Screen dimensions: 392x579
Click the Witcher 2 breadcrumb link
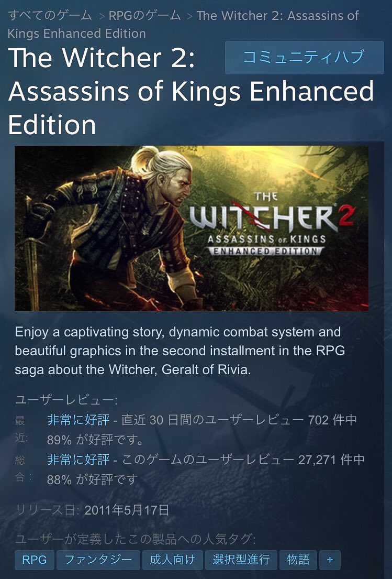click(x=183, y=25)
